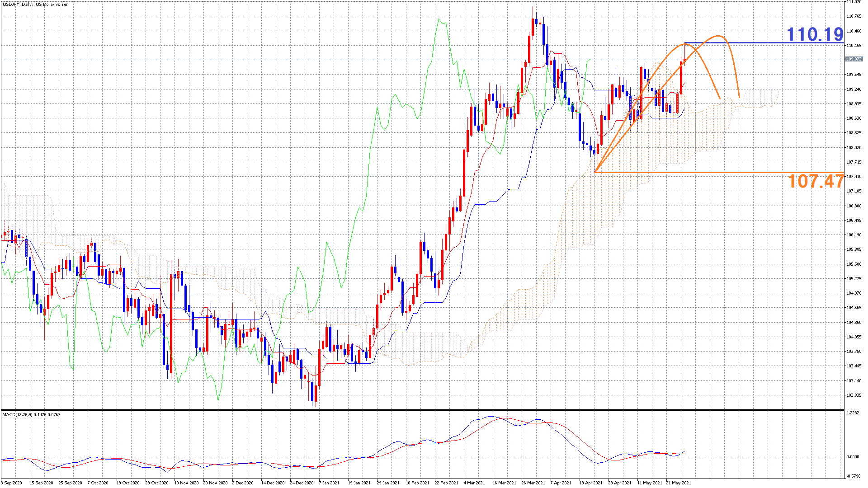This screenshot has width=868, height=488.
Task: Click the USDJPY Daily chart title
Action: [x=35, y=5]
